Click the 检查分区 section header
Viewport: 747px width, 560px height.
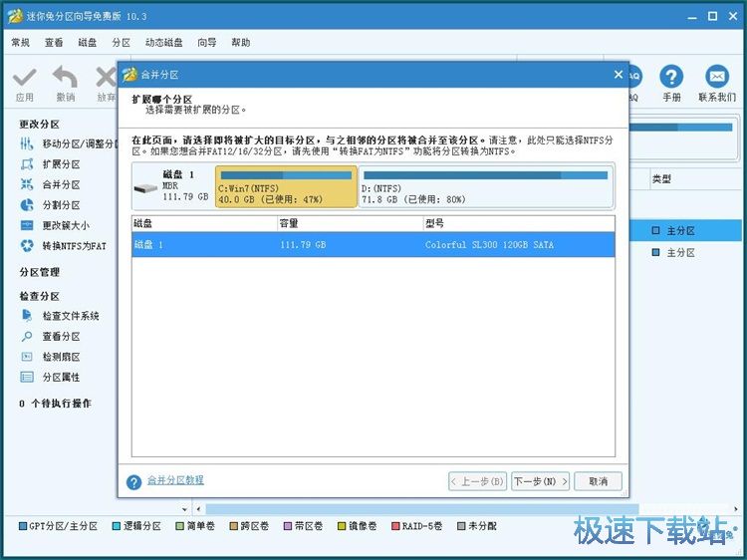(39, 296)
